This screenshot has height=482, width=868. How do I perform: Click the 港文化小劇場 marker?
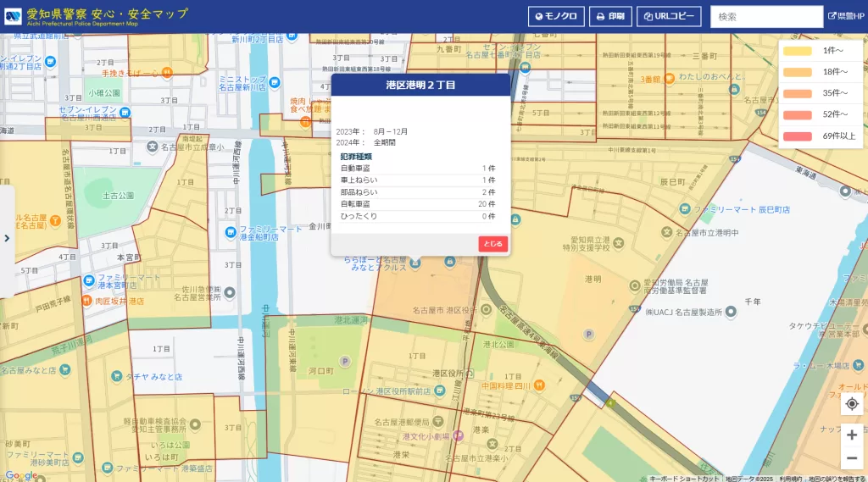coord(458,436)
